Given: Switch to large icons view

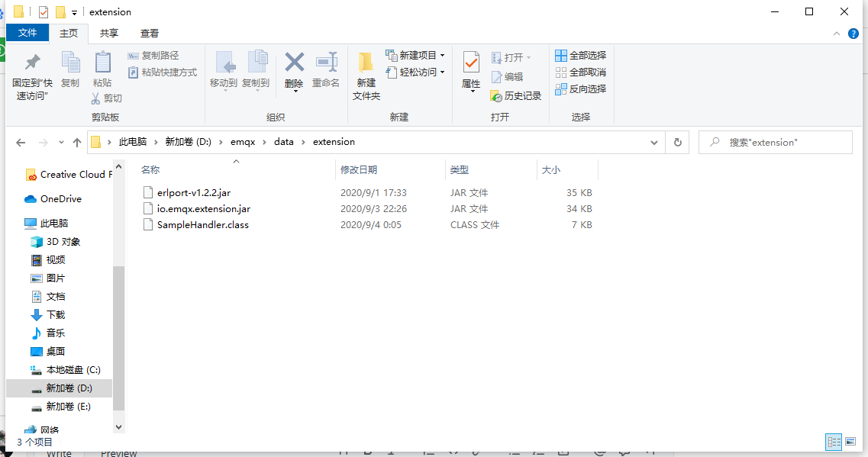Looking at the screenshot, I should point(850,442).
